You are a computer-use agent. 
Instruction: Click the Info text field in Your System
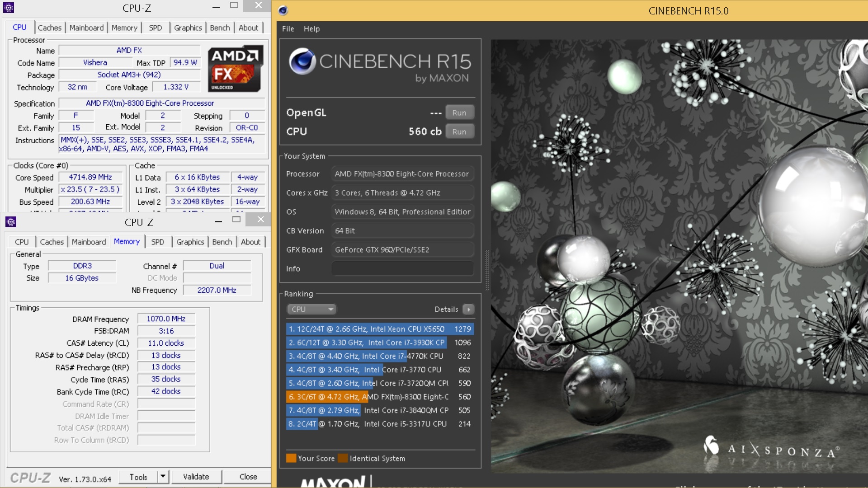tap(402, 268)
